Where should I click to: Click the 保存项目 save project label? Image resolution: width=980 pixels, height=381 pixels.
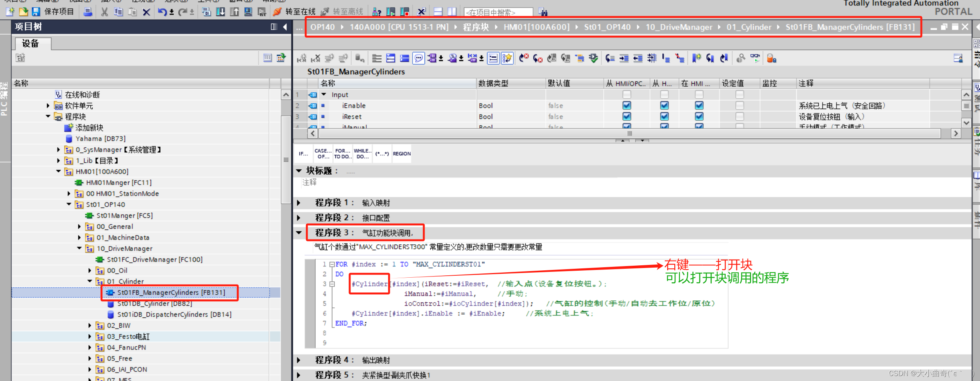(x=59, y=12)
